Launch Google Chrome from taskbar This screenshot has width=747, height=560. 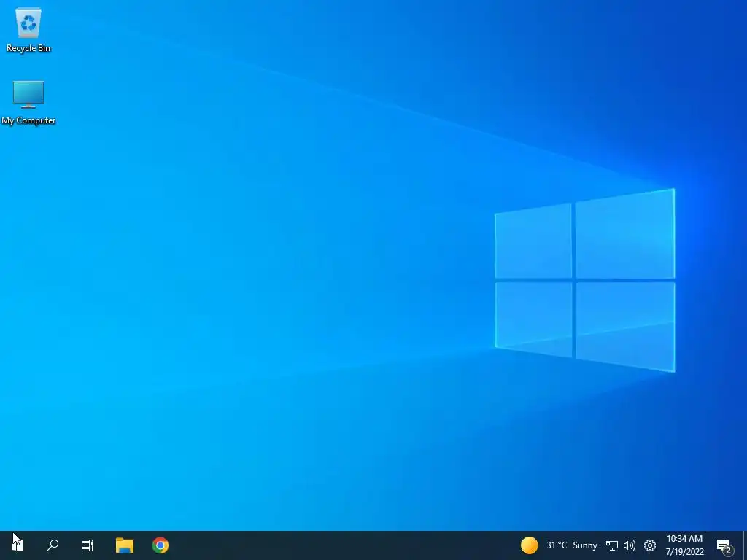[160, 545]
